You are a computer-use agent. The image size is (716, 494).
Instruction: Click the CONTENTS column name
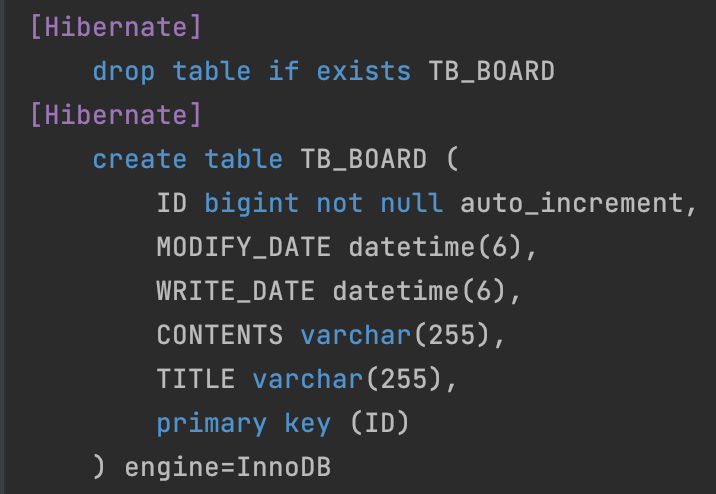(220, 335)
